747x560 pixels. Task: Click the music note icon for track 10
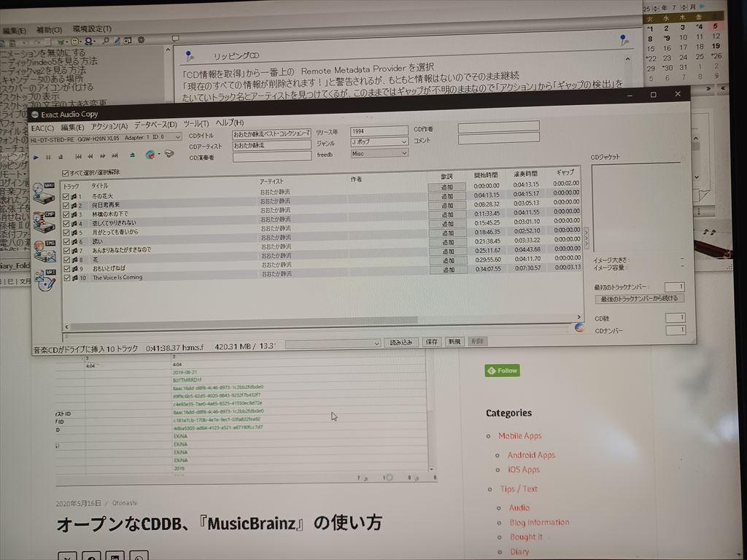pyautogui.click(x=75, y=278)
